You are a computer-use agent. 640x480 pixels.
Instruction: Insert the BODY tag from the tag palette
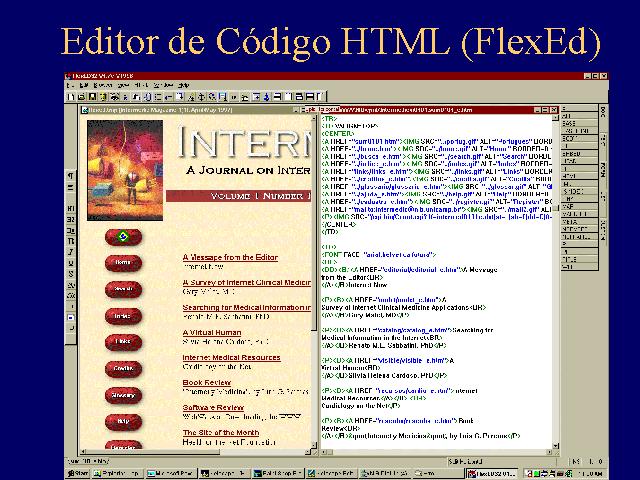(579, 138)
